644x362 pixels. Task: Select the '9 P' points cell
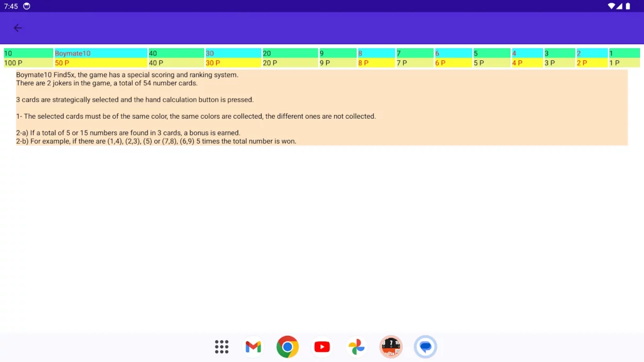(338, 63)
